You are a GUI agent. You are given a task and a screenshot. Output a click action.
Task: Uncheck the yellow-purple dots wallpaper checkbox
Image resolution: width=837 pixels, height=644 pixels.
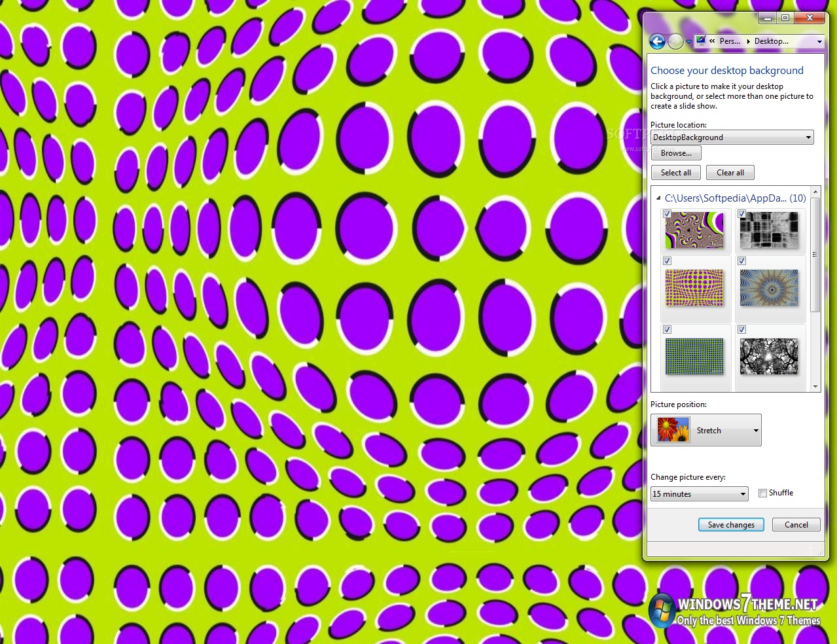[667, 261]
